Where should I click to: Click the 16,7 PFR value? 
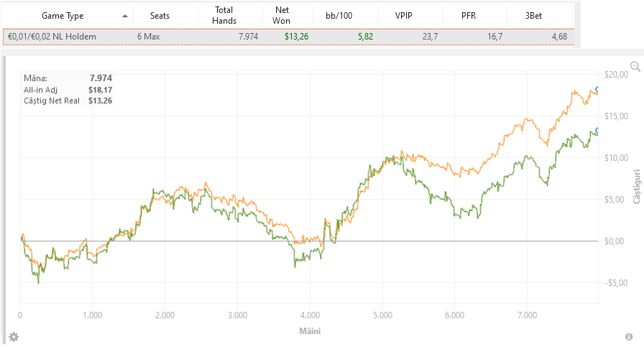[495, 37]
